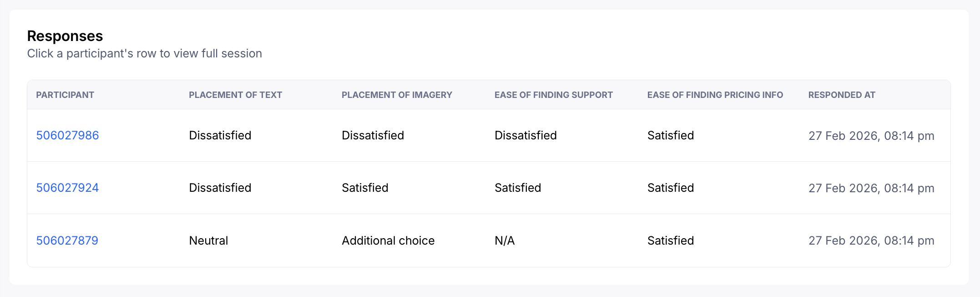Click second row's Placement of Text Dissatisfied
Screen dimensions: 980x297
pos(220,188)
